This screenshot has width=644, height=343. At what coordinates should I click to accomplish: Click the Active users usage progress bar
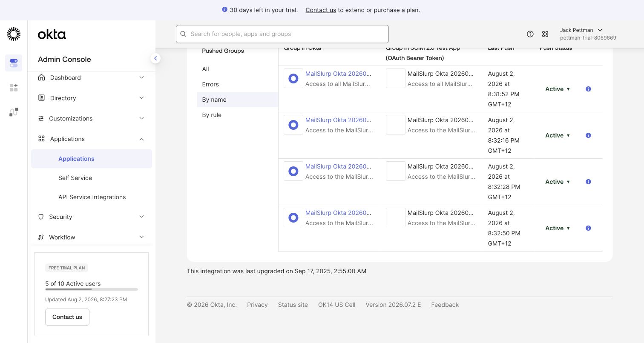[92, 289]
